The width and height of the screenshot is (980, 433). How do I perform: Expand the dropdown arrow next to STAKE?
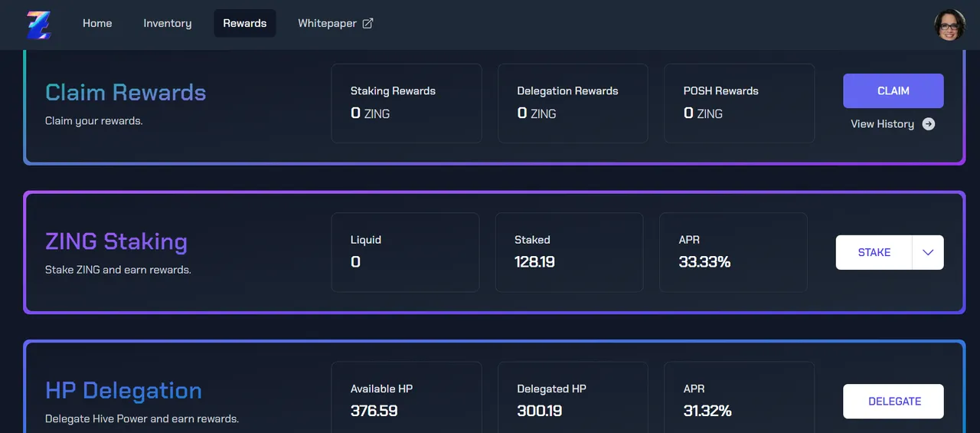point(928,252)
